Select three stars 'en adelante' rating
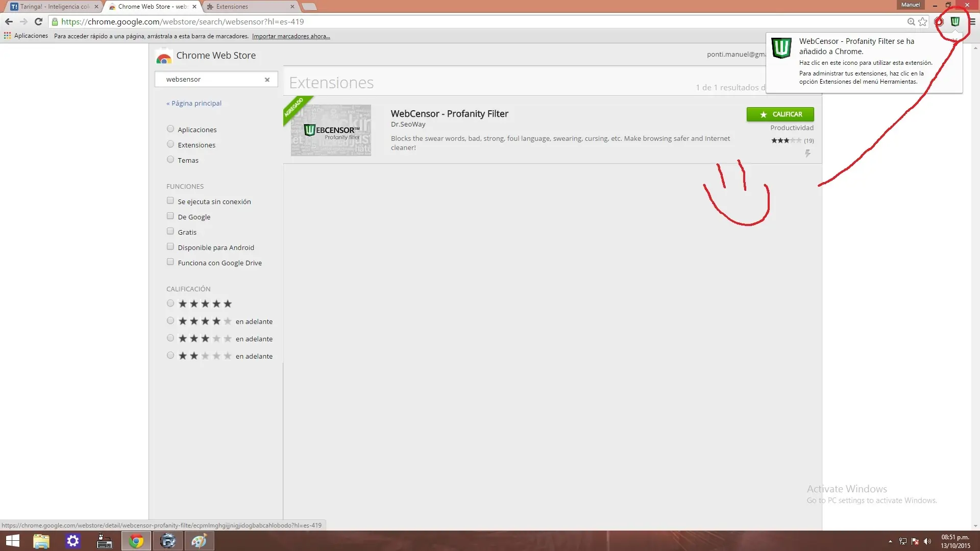The width and height of the screenshot is (980, 551). click(170, 338)
